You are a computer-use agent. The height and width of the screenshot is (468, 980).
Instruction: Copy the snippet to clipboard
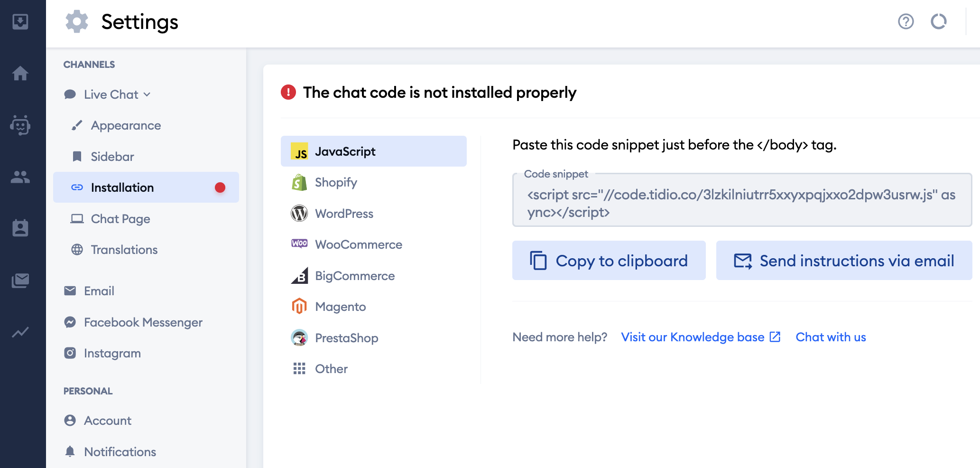click(x=609, y=261)
